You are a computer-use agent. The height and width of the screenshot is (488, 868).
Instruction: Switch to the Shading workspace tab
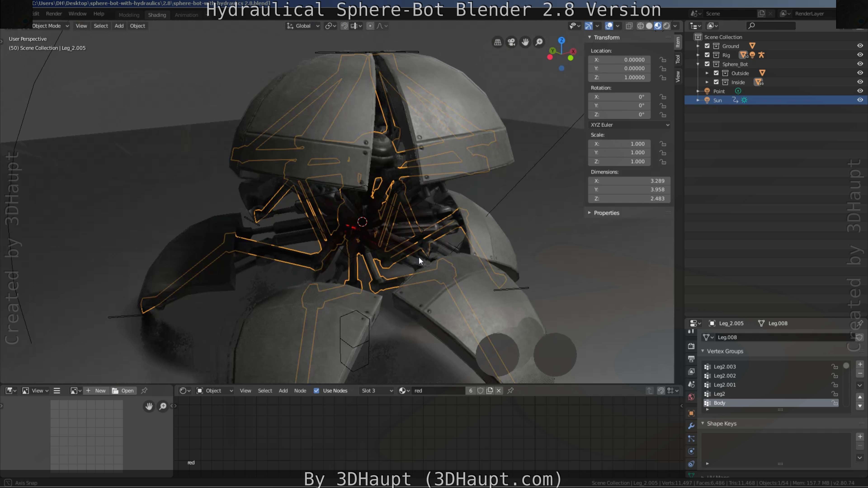pyautogui.click(x=157, y=15)
